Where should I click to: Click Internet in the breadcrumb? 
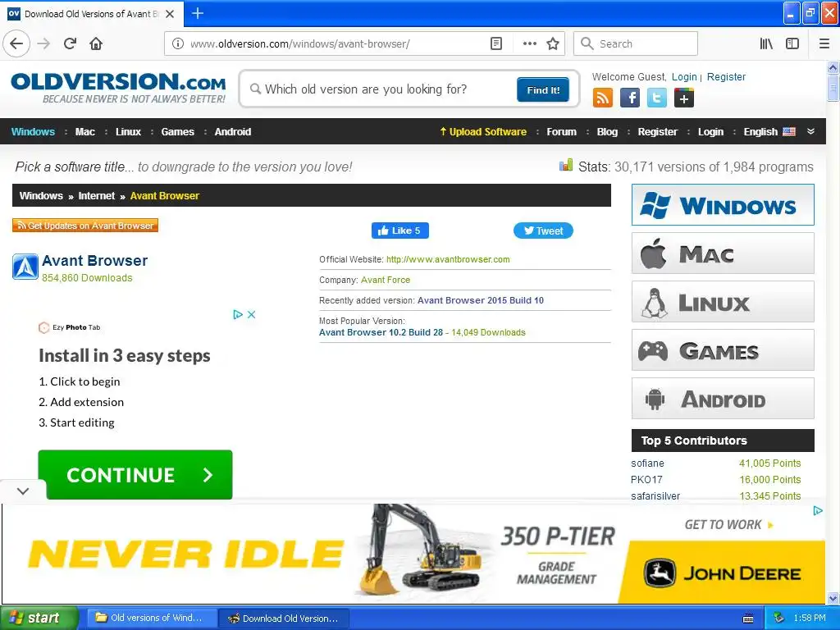point(97,195)
